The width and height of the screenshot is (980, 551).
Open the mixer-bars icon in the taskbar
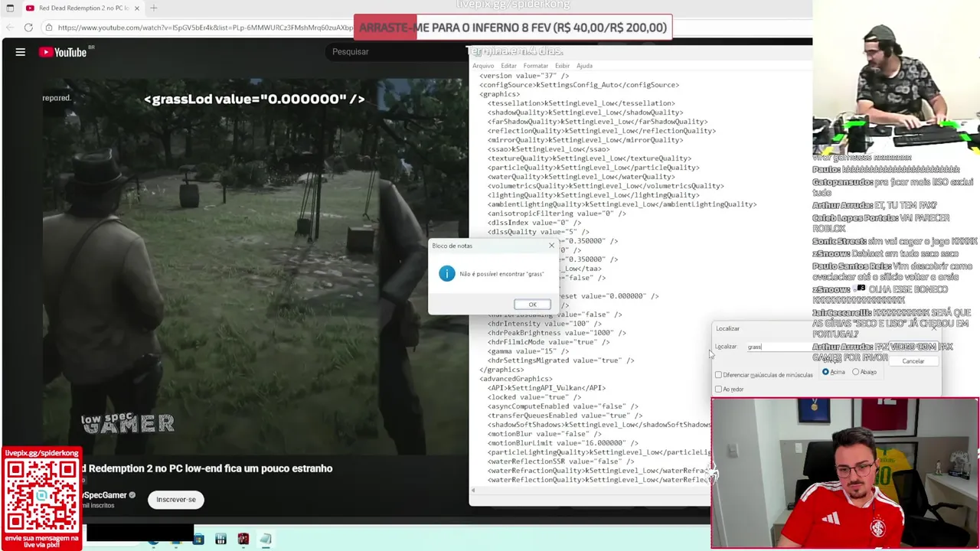(220, 540)
